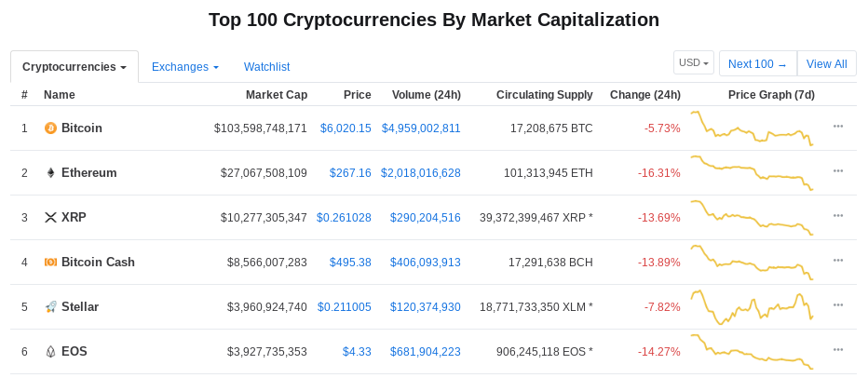Click the Stellar rocket icon
The height and width of the screenshot is (378, 868).
point(50,307)
